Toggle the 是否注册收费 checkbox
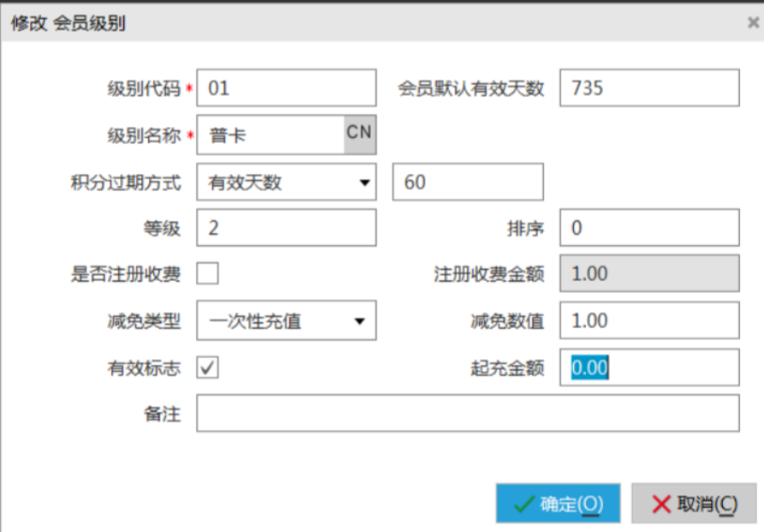Image resolution: width=764 pixels, height=532 pixels. (x=208, y=273)
